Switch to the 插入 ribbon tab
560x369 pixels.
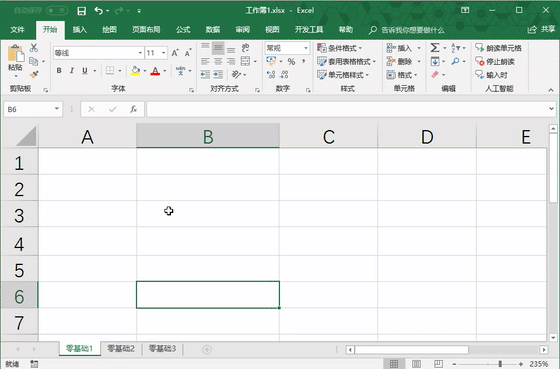[80, 30]
